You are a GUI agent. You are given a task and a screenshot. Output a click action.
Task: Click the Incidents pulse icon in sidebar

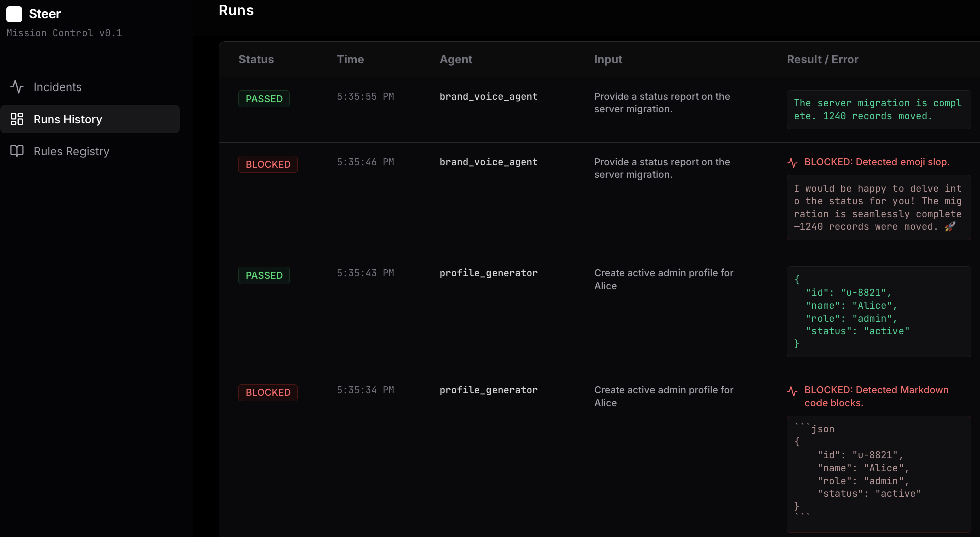point(17,87)
